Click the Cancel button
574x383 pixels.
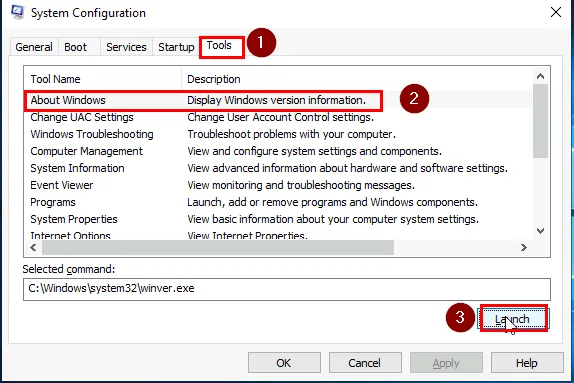(x=365, y=363)
